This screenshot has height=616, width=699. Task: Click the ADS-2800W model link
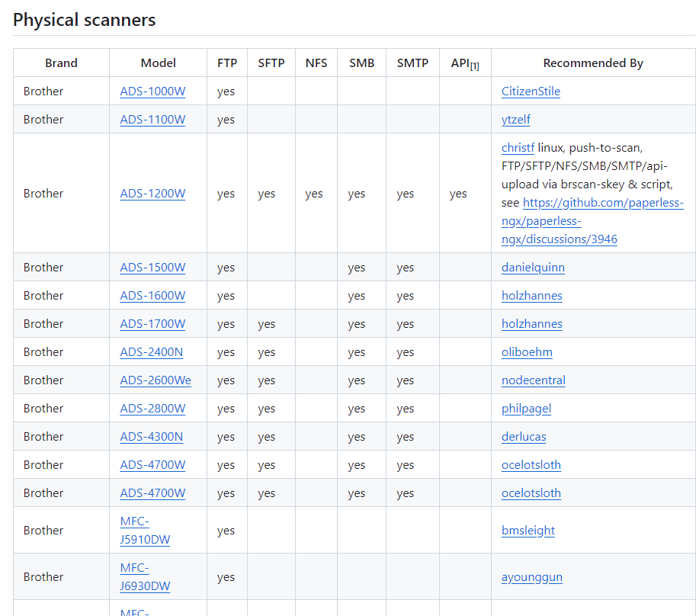152,409
